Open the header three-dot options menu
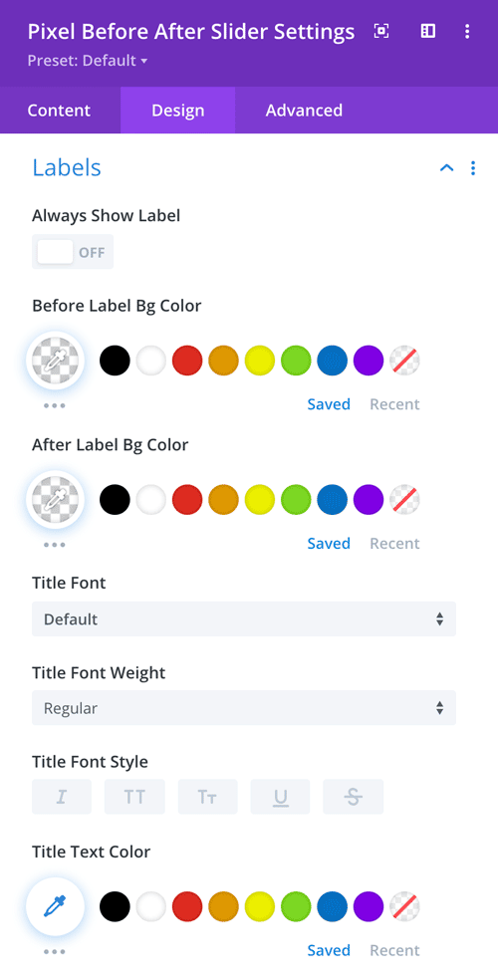The height and width of the screenshot is (980, 498). [467, 31]
